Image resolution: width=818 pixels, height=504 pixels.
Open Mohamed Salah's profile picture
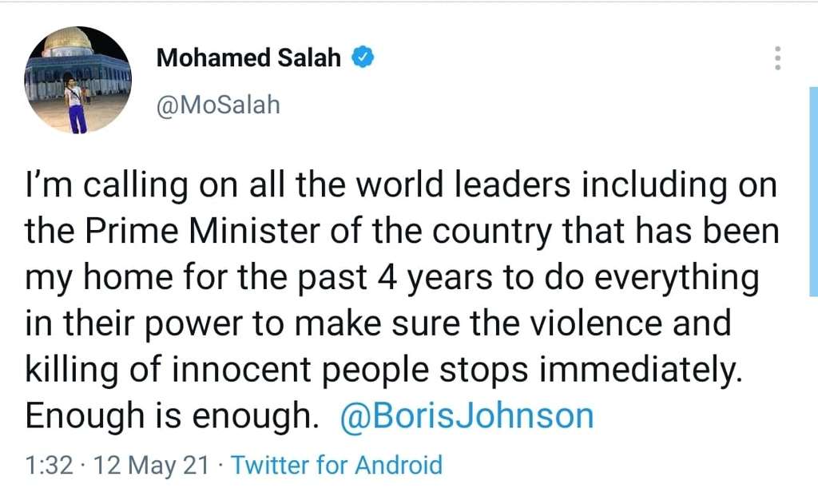click(77, 80)
